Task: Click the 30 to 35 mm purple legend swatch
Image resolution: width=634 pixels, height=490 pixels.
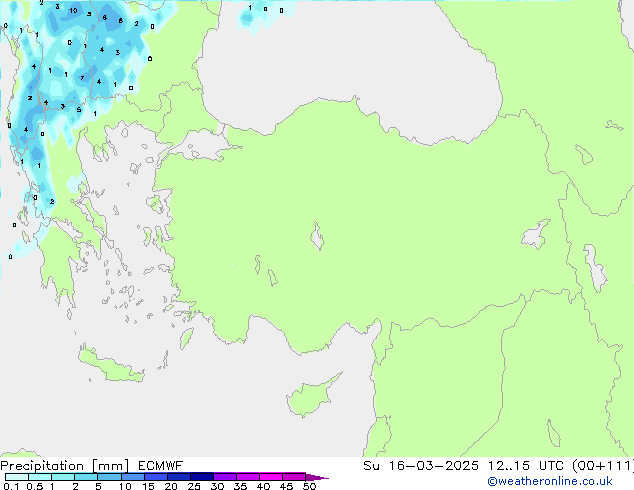Action: [x=225, y=477]
